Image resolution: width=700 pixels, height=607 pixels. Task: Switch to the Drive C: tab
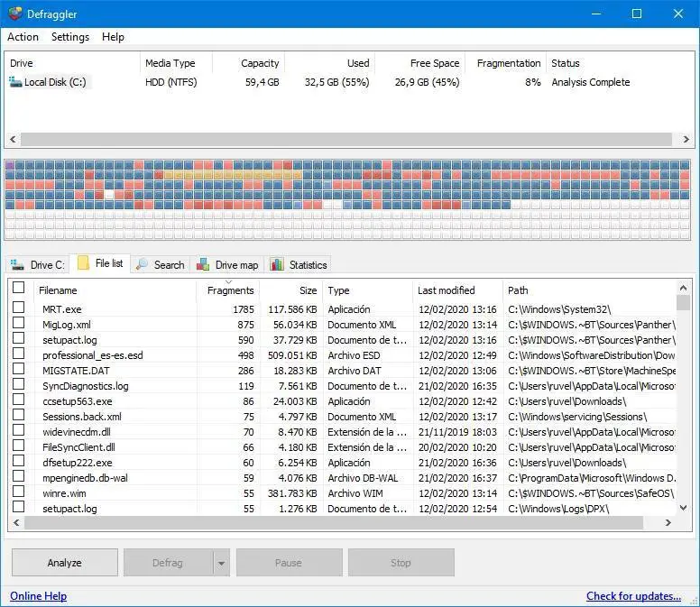point(38,264)
